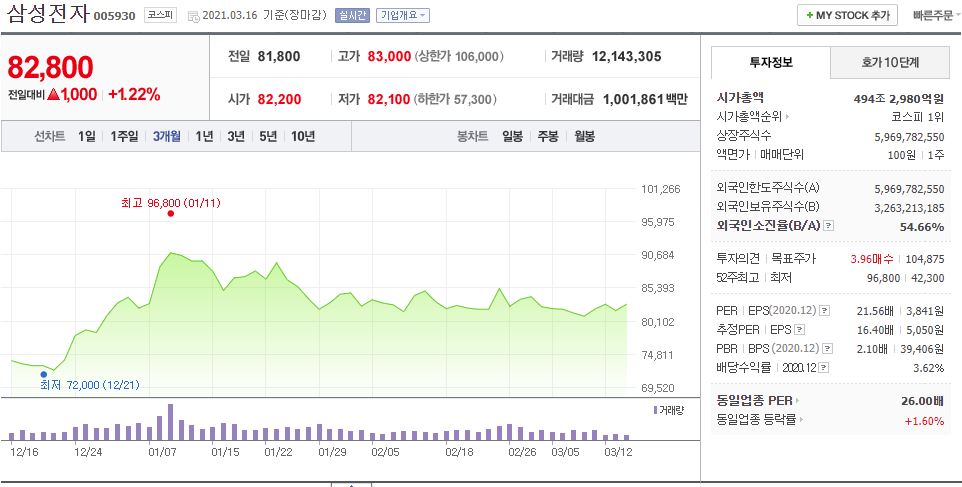The height and width of the screenshot is (487, 962).
Task: Click the blue 최저 72,000 low-point dot
Action: pyautogui.click(x=44, y=374)
